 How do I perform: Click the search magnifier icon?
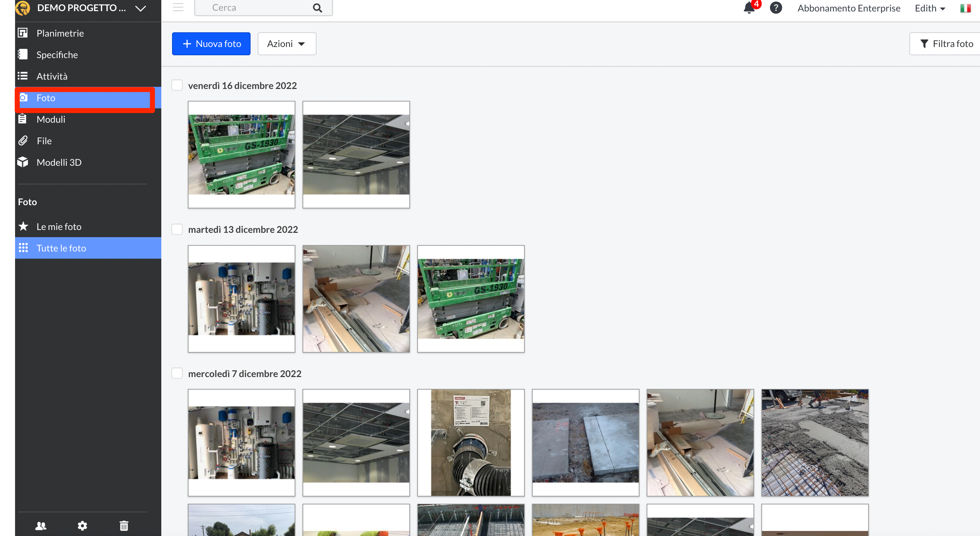pyautogui.click(x=317, y=8)
